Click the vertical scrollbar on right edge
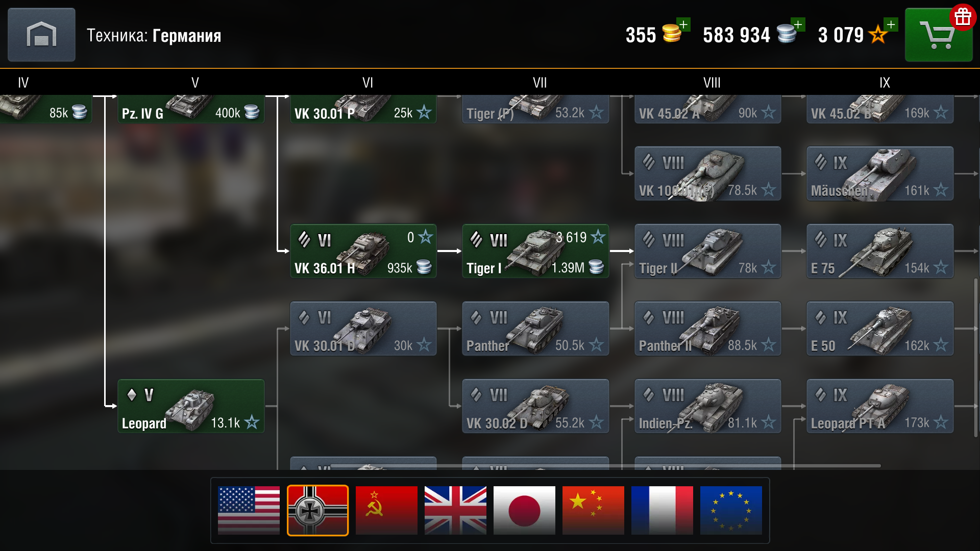The height and width of the screenshot is (551, 980). (976, 357)
